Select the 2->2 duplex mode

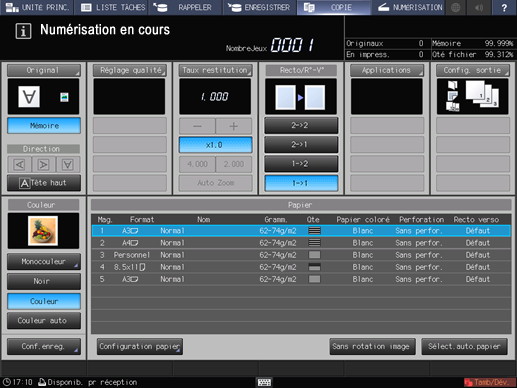(301, 125)
